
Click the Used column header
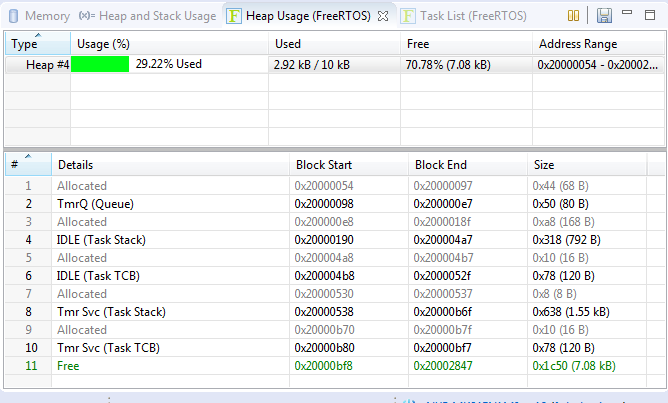point(334,43)
